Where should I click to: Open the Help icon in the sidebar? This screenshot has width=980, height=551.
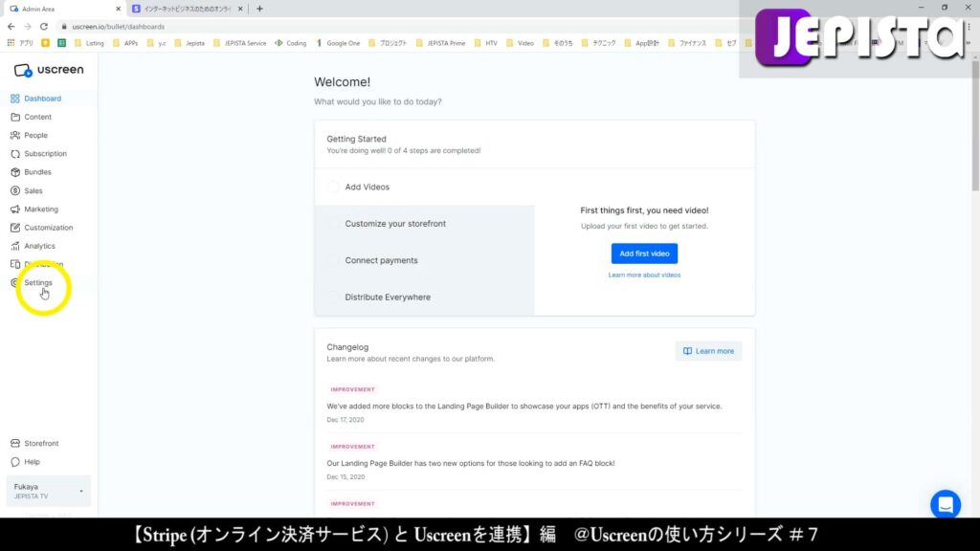pos(15,462)
